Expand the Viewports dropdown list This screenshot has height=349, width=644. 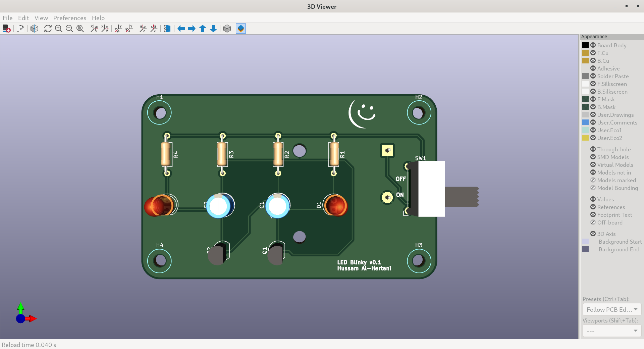[x=612, y=331]
